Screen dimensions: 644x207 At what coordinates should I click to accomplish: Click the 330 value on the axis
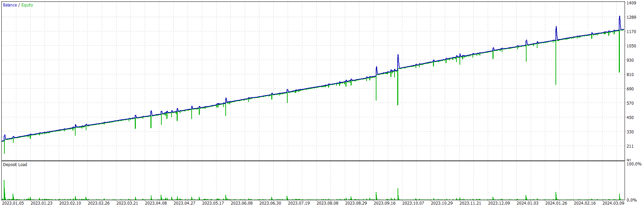click(630, 132)
